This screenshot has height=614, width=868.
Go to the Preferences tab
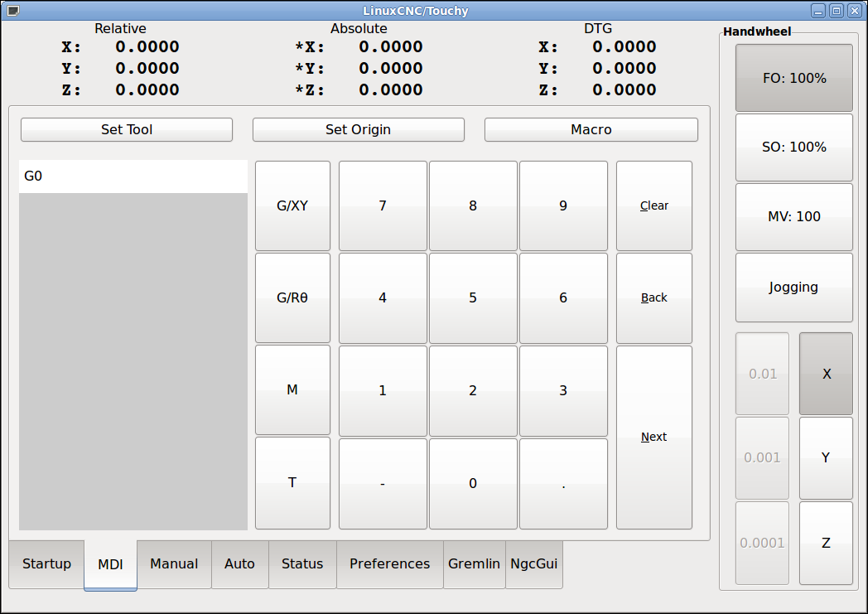click(390, 564)
